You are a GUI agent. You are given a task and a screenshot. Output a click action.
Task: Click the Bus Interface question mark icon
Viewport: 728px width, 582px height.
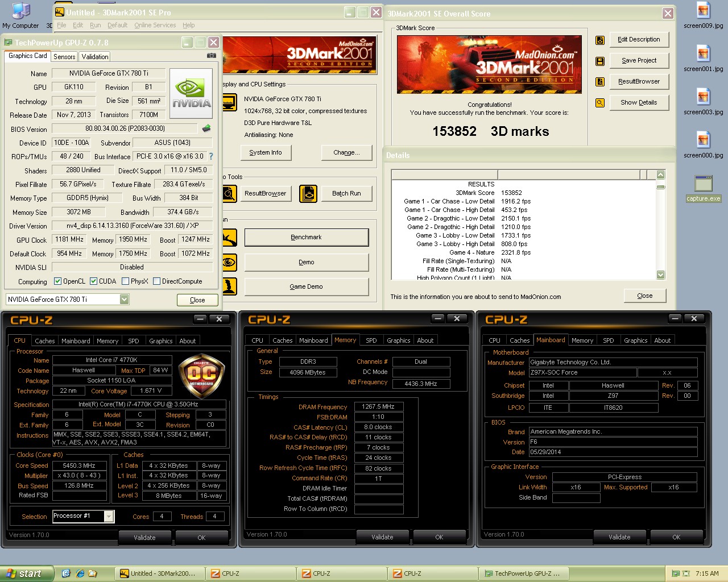211,156
